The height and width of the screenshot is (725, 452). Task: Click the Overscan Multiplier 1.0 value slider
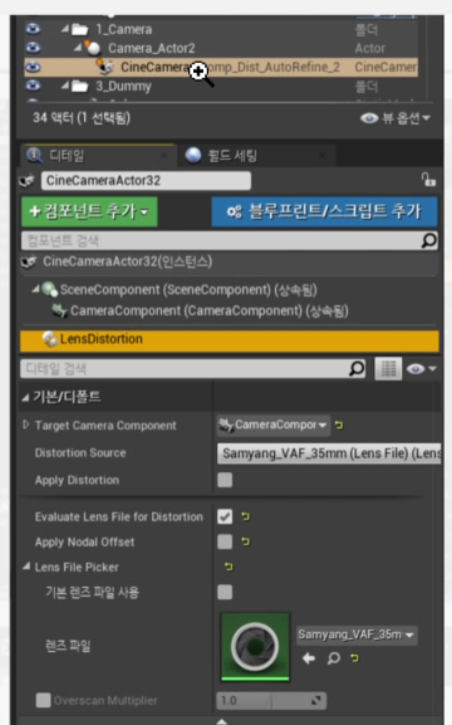click(x=272, y=700)
